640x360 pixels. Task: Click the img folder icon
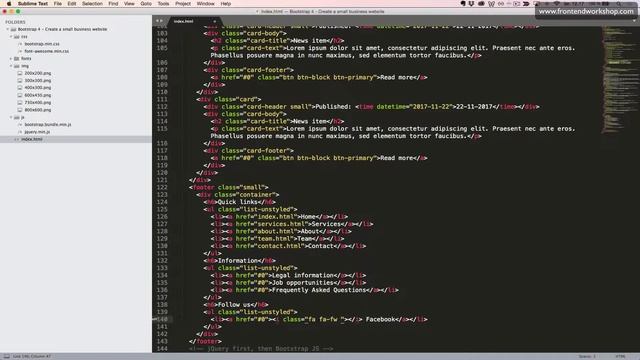pyautogui.click(x=17, y=66)
